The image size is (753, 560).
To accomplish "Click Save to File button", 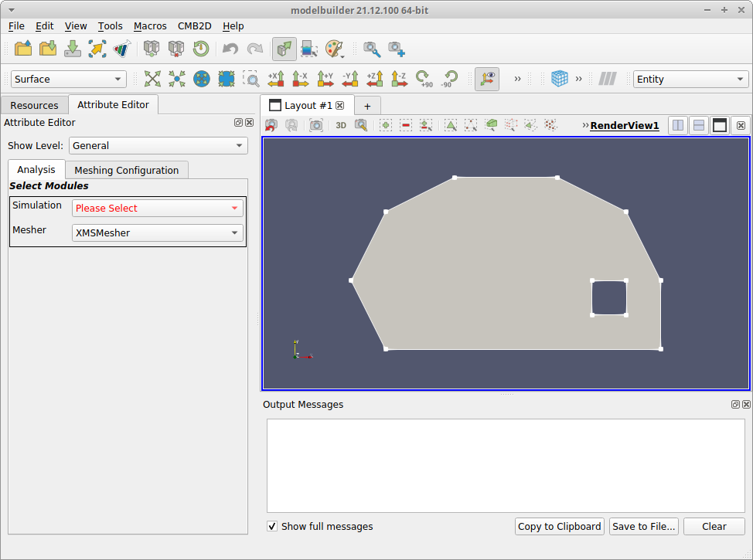I will point(643,527).
